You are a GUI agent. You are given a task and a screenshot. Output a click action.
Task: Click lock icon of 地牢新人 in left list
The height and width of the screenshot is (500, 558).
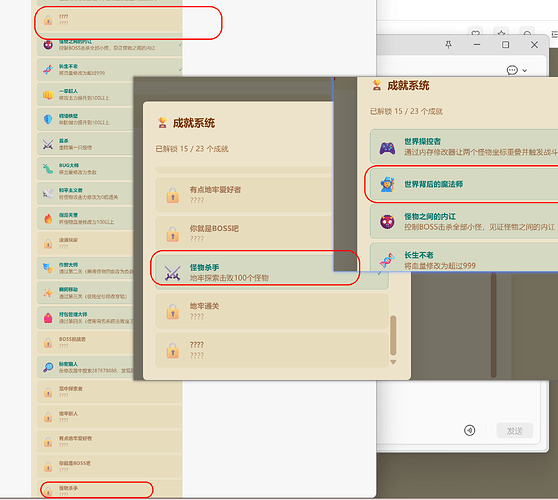coord(48,417)
